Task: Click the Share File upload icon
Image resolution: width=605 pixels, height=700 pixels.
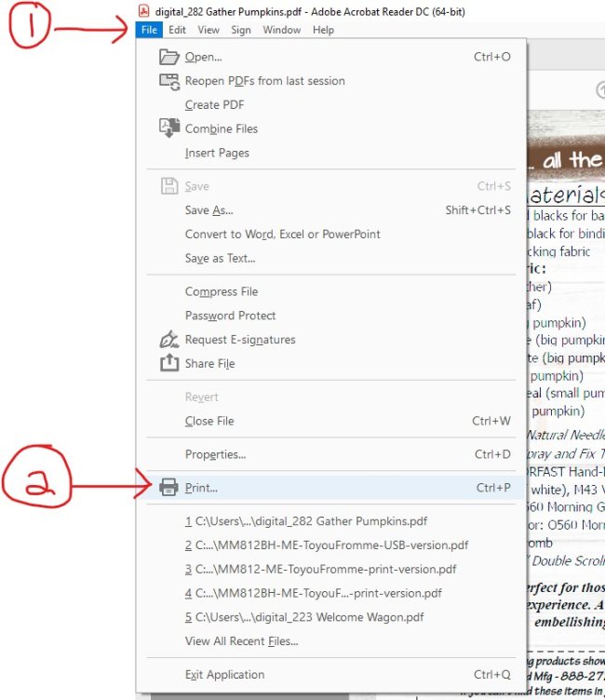Action: pyautogui.click(x=169, y=362)
